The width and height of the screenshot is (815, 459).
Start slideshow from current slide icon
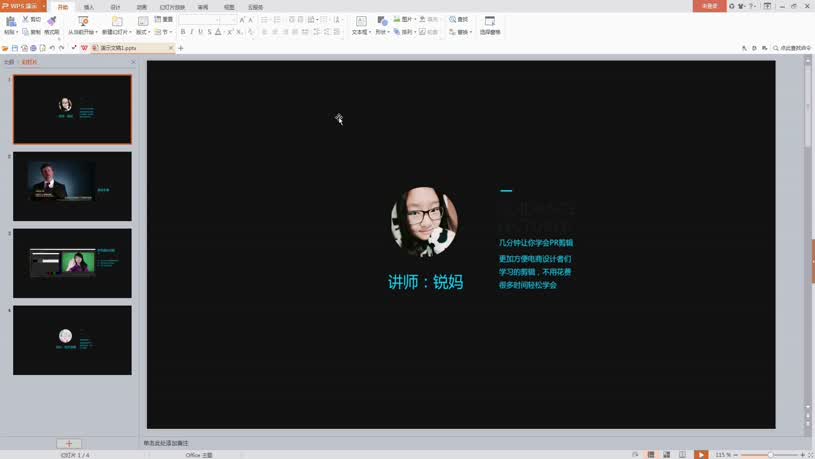point(83,21)
